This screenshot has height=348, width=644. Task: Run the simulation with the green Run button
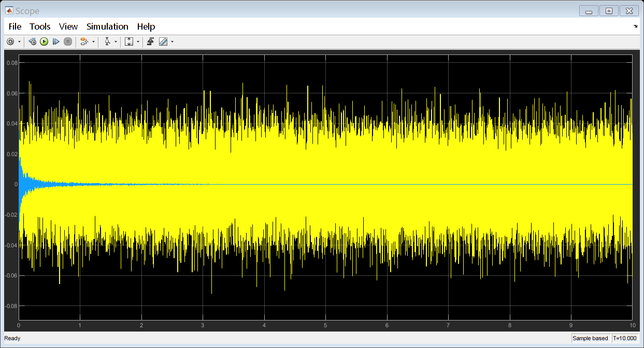coord(44,41)
